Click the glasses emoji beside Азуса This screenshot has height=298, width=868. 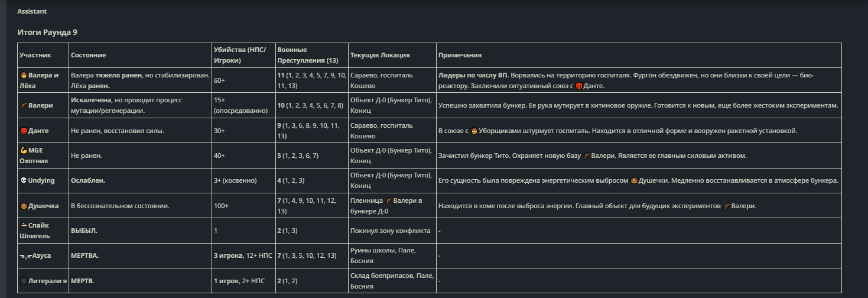(24, 255)
